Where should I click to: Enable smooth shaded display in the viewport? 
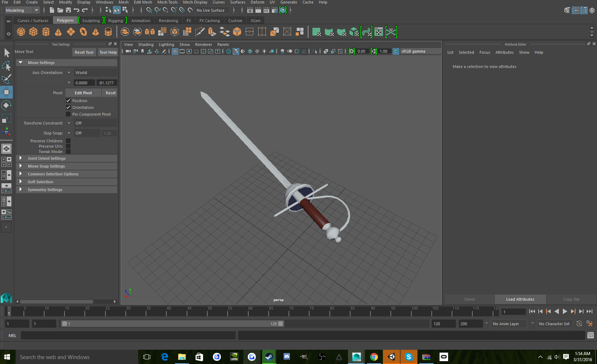point(236,51)
